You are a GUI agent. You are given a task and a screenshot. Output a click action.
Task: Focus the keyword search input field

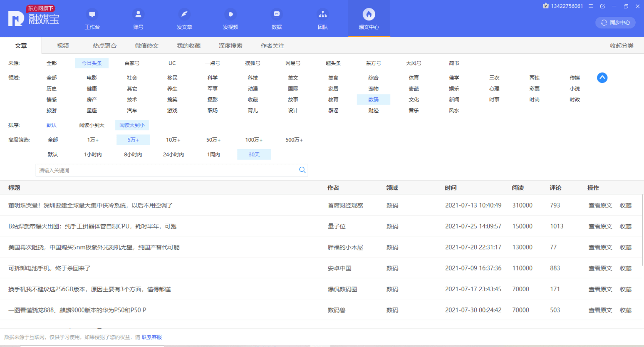[172, 170]
